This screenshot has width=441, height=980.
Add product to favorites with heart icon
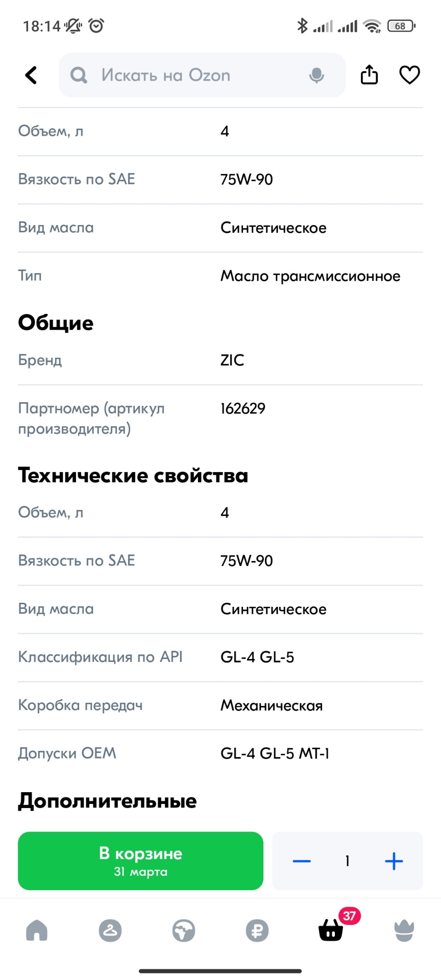point(409,75)
